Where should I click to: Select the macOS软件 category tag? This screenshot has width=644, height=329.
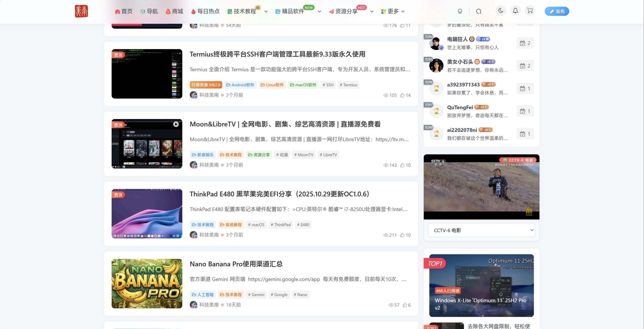(303, 85)
